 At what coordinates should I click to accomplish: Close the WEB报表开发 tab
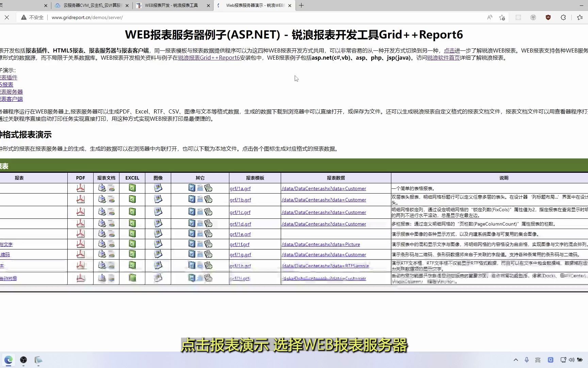[x=209, y=5]
